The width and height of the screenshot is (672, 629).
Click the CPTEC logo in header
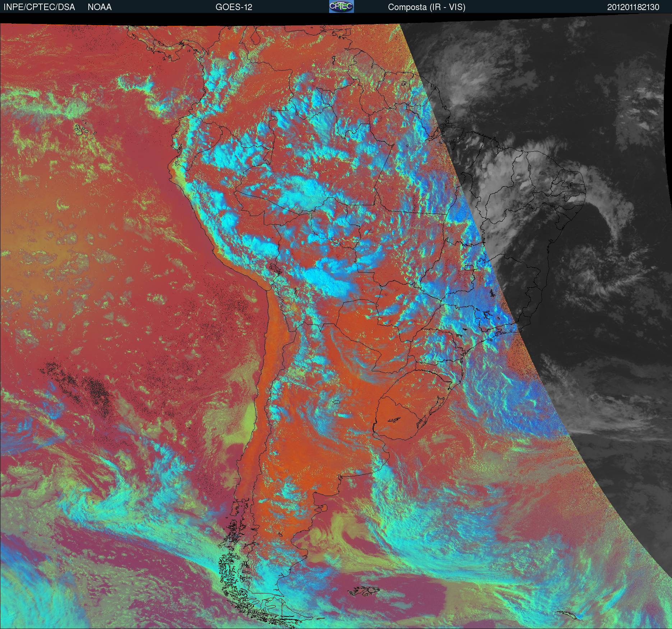point(341,6)
